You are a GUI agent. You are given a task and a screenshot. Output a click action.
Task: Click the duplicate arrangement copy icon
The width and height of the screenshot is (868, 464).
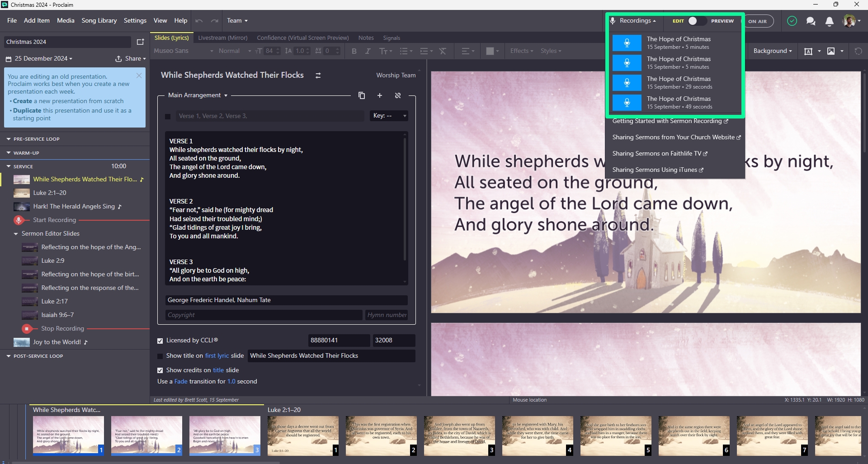361,95
